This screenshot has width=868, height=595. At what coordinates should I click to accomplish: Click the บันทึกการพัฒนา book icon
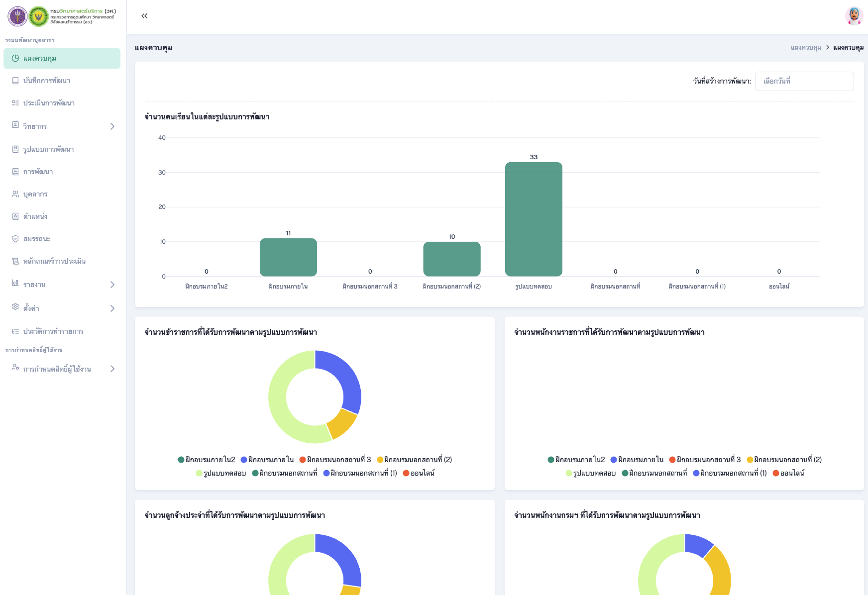tap(15, 81)
